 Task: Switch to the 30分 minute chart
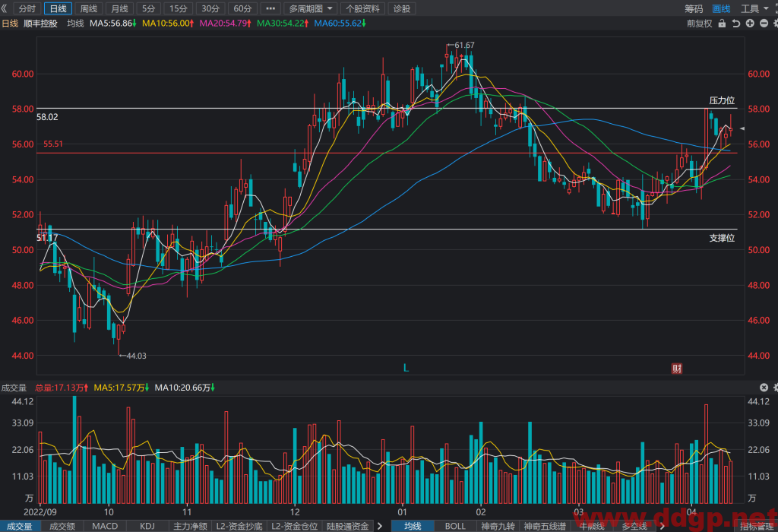pyautogui.click(x=210, y=8)
